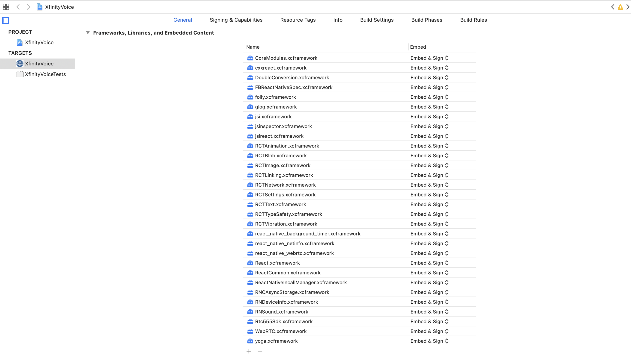Viewport: 631px width, 364px height.
Task: Click the Name column header
Action: (x=253, y=47)
